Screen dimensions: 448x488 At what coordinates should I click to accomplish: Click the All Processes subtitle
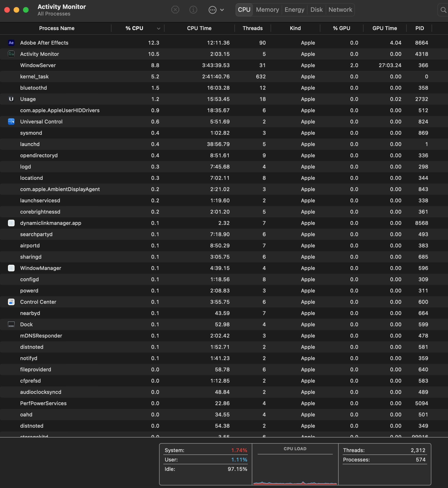pyautogui.click(x=54, y=14)
